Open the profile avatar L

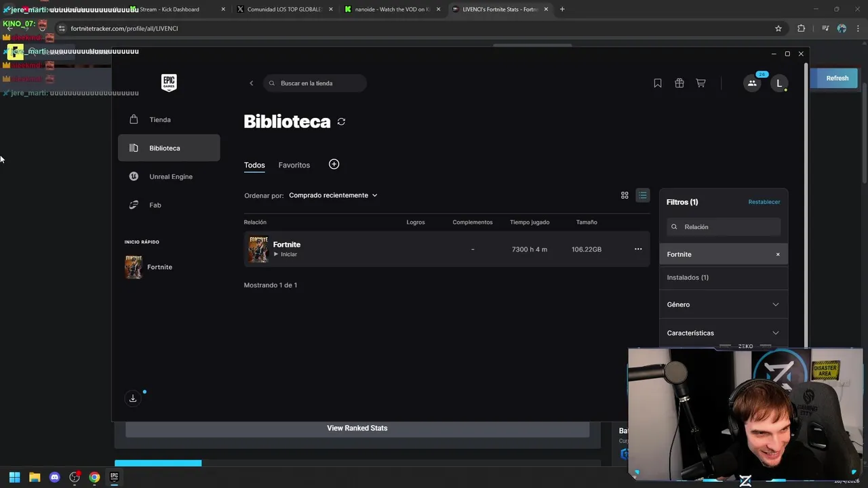click(779, 83)
